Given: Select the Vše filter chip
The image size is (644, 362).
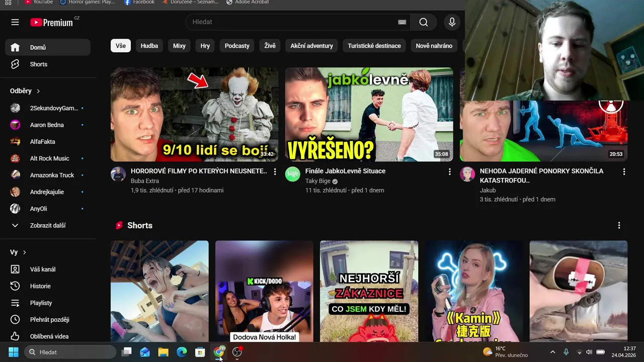Looking at the screenshot, I should 121,46.
